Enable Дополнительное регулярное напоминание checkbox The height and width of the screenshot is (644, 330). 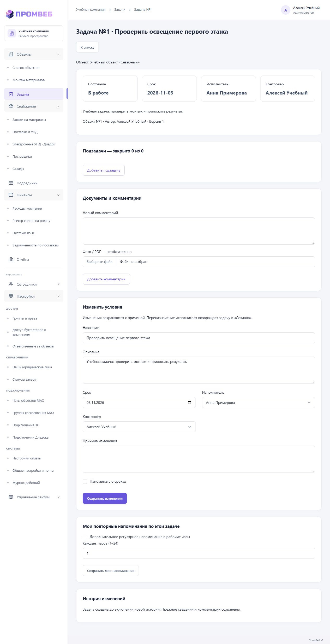pyautogui.click(x=85, y=537)
